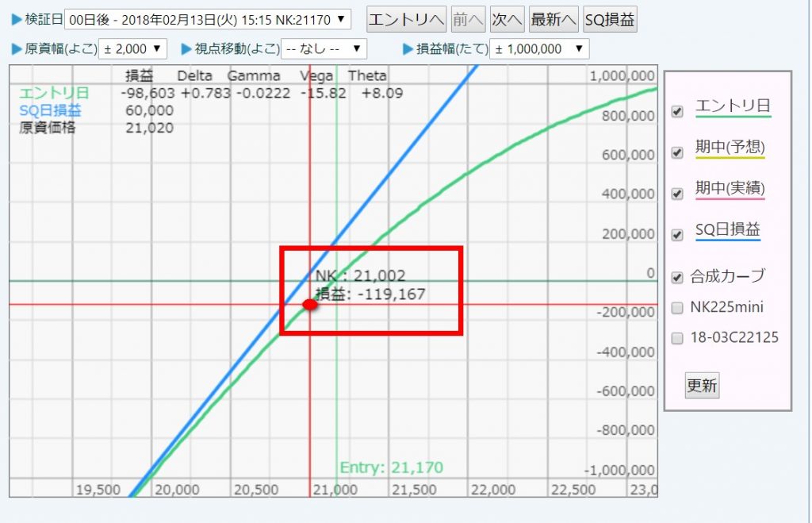Click the エントリ日 legend label in chart
Screen dimensions: 812x523
pos(54,94)
